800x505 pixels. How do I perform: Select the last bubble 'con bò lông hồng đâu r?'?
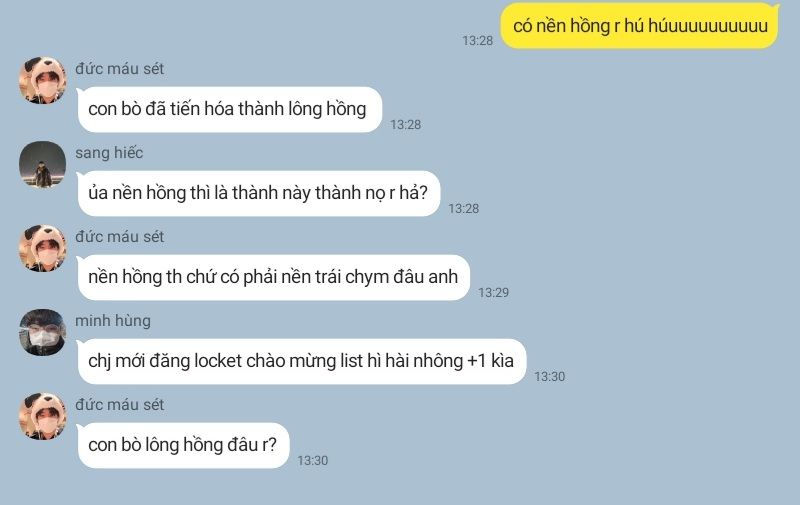[183, 445]
